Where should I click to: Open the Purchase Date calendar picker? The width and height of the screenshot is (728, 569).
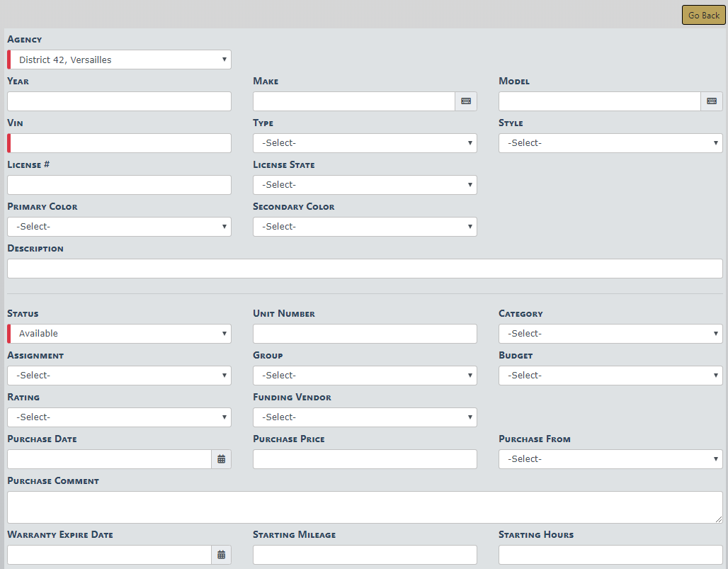tap(221, 459)
